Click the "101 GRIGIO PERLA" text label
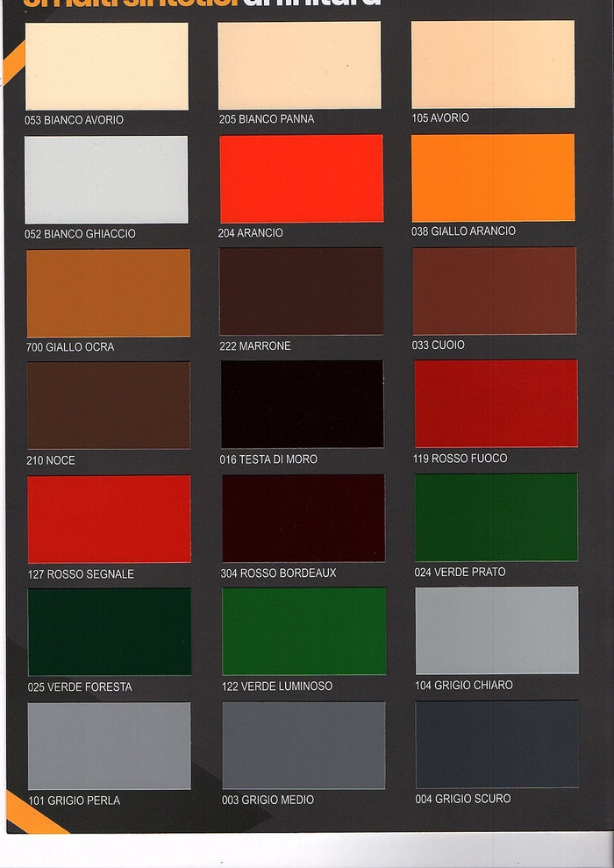 tap(75, 800)
